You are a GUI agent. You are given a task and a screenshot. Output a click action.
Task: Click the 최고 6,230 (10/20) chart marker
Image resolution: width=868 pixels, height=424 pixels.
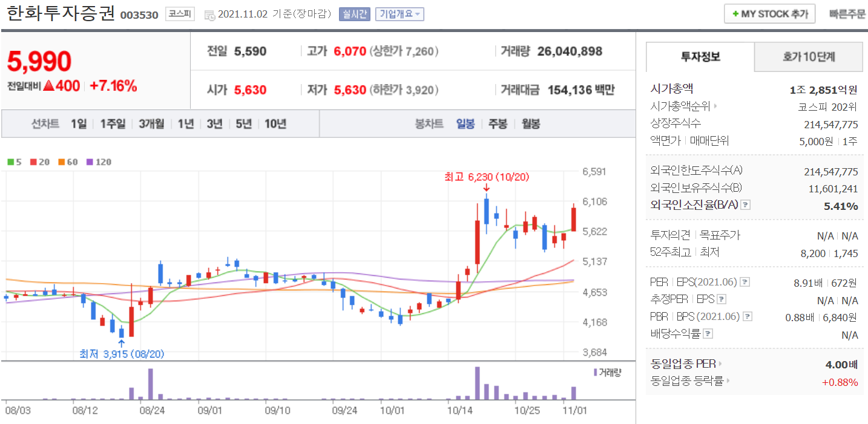pyautogui.click(x=487, y=177)
